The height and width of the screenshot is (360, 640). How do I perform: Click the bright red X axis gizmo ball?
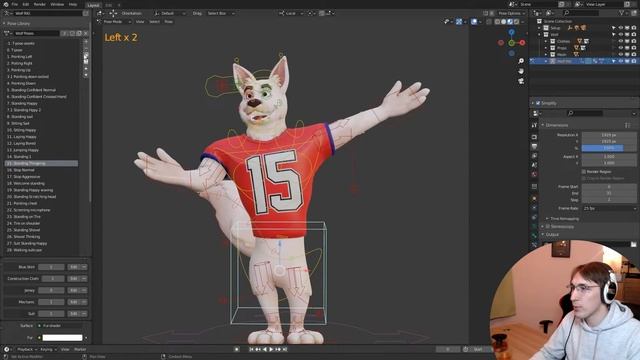click(522, 42)
